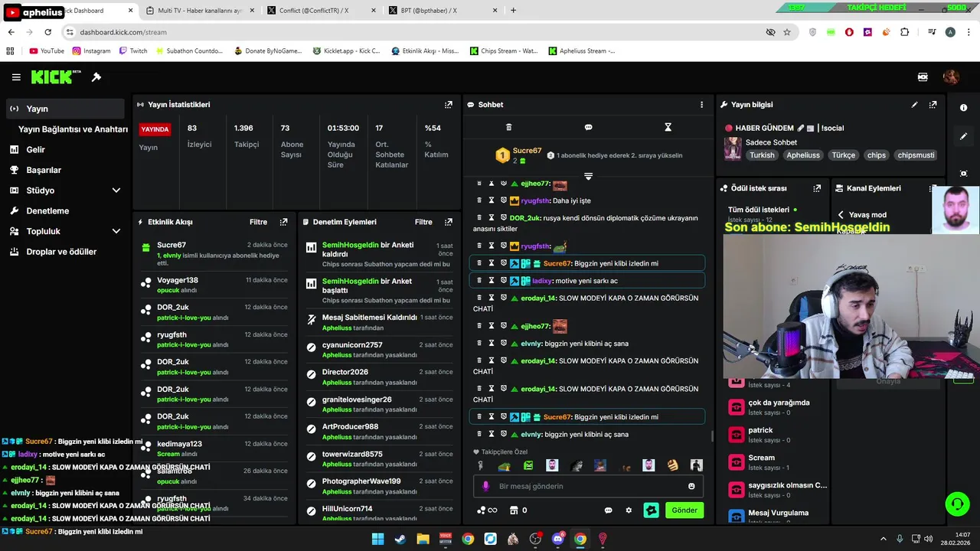Viewport: 980px width, 551px height.
Task: Open the profile avatar at the top right
Action: (951, 77)
